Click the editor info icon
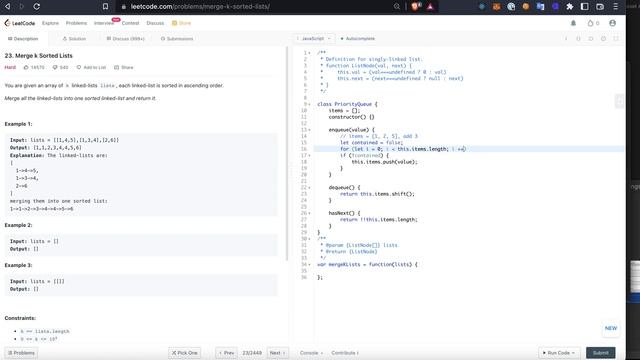The width and height of the screenshot is (640, 360). pyautogui.click(x=566, y=39)
